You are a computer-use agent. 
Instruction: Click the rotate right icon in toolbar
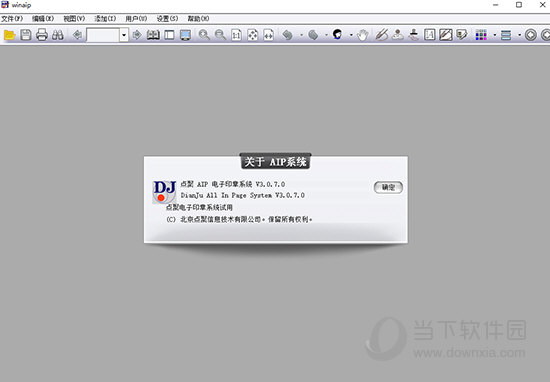click(x=313, y=35)
